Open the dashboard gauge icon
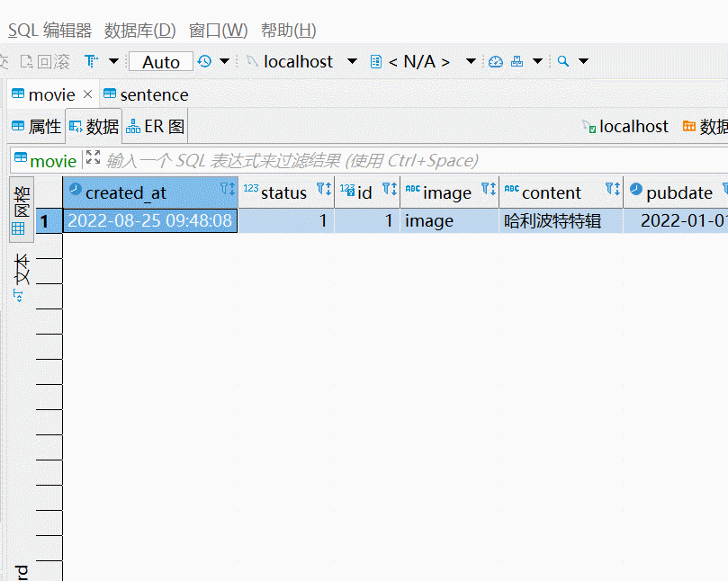Viewport: 728px width, 581px height. (x=496, y=61)
